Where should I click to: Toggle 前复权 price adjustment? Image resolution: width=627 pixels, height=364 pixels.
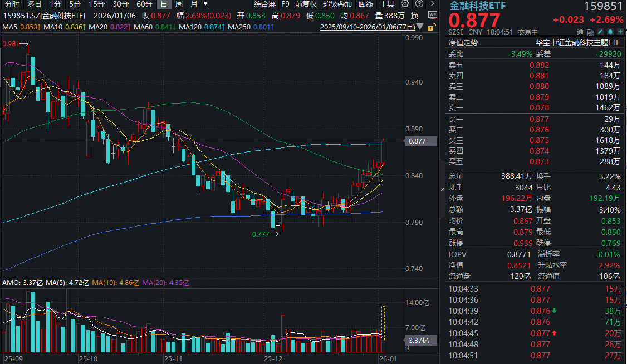307,4
